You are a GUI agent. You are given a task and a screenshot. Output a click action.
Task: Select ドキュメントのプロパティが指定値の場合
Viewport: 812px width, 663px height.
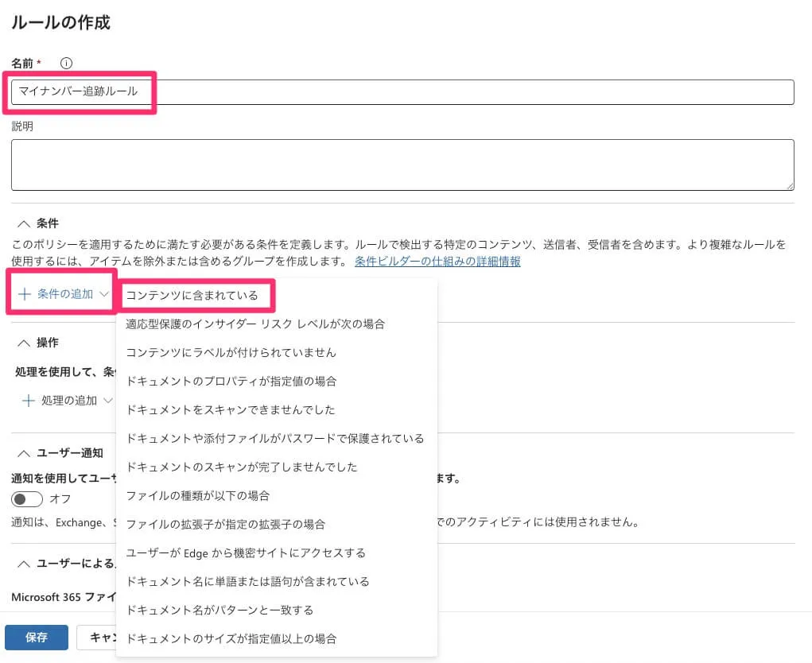tap(277, 382)
